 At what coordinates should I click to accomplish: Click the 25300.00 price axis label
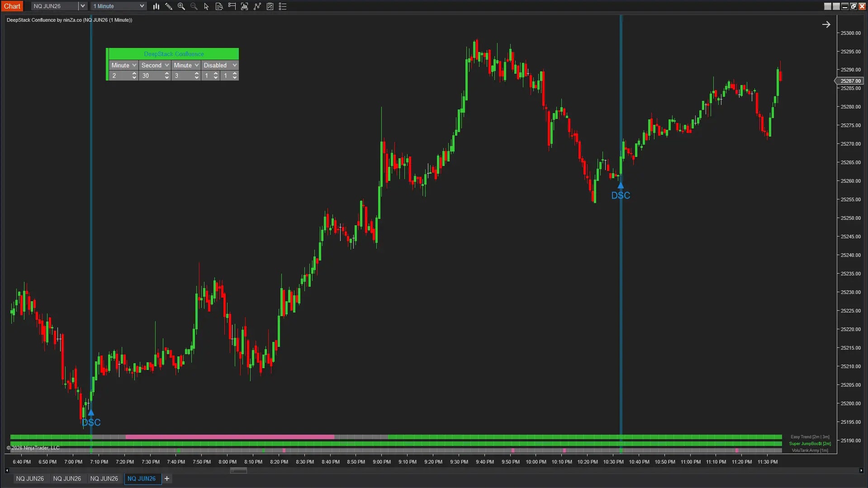(x=851, y=33)
